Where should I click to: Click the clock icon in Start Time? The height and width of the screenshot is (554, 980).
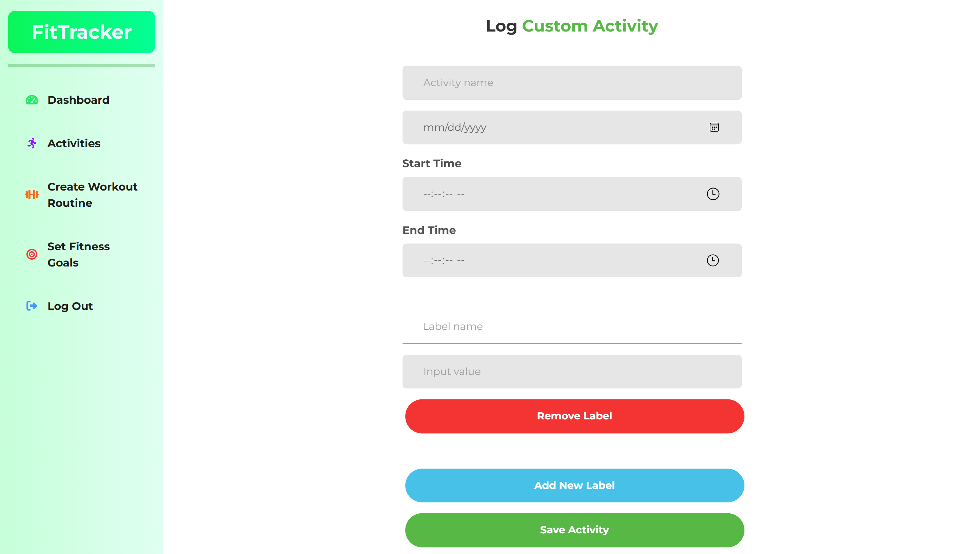tap(713, 194)
